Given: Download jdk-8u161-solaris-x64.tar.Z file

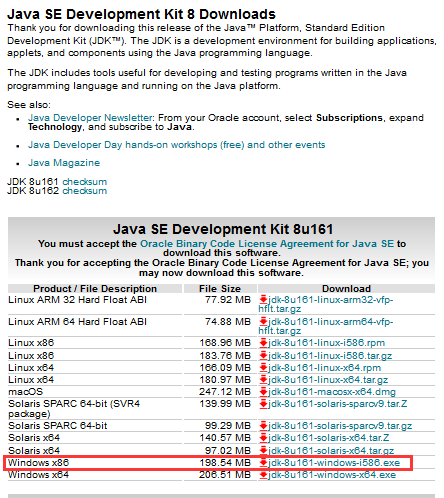Looking at the screenshot, I should tap(329, 438).
